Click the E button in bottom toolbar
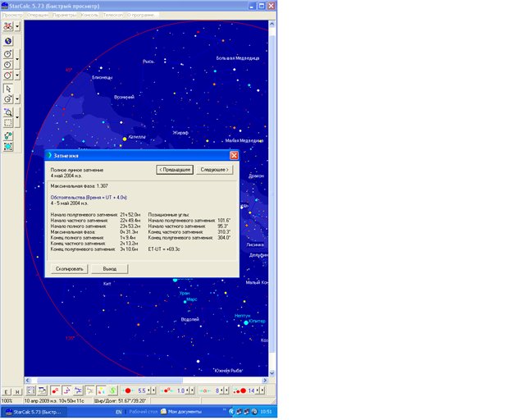The width and height of the screenshot is (525, 420). click(7, 391)
